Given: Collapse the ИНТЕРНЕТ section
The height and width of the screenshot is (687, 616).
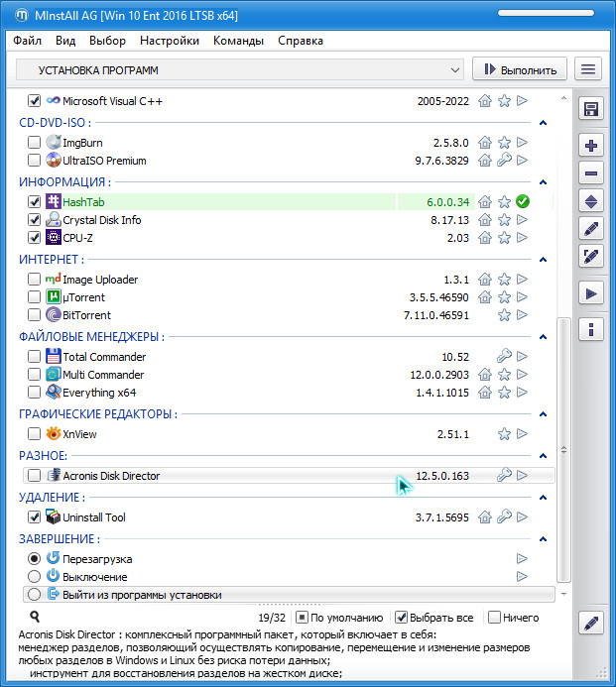Looking at the screenshot, I should 543,260.
